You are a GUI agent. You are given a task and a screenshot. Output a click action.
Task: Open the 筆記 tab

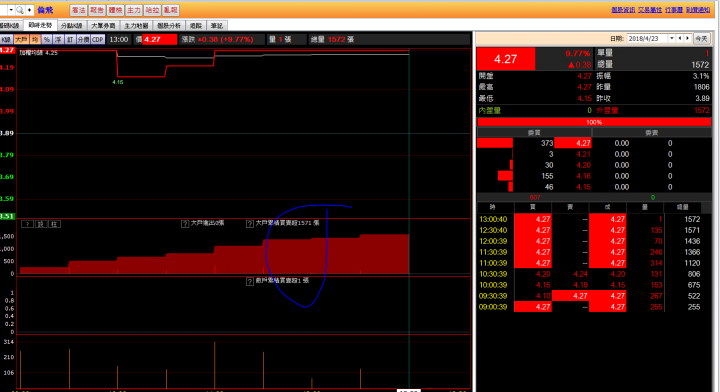217,26
